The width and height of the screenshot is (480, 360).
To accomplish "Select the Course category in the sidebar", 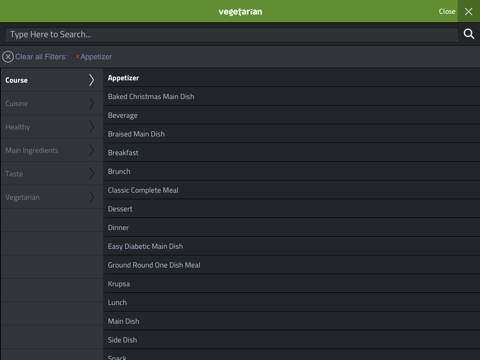I will (52, 80).
